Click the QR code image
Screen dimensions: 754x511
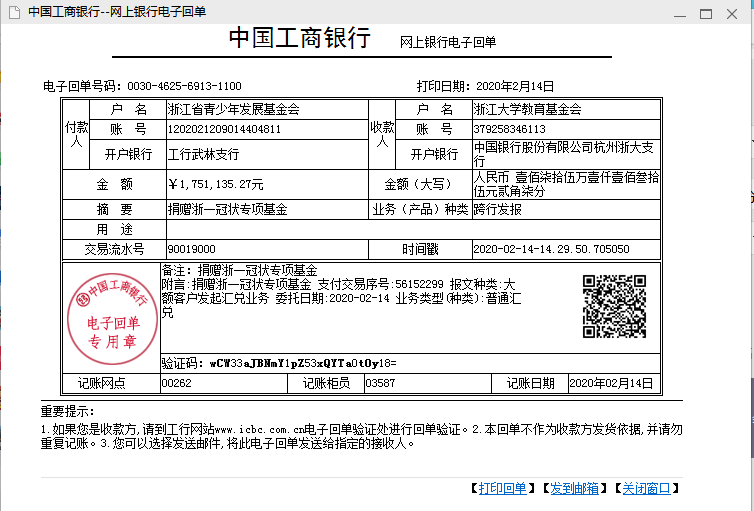click(614, 306)
